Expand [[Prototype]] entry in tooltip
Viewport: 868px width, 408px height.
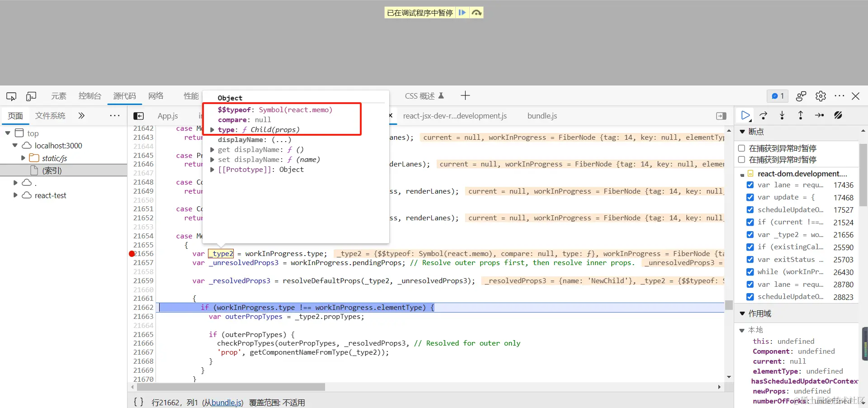pyautogui.click(x=212, y=170)
